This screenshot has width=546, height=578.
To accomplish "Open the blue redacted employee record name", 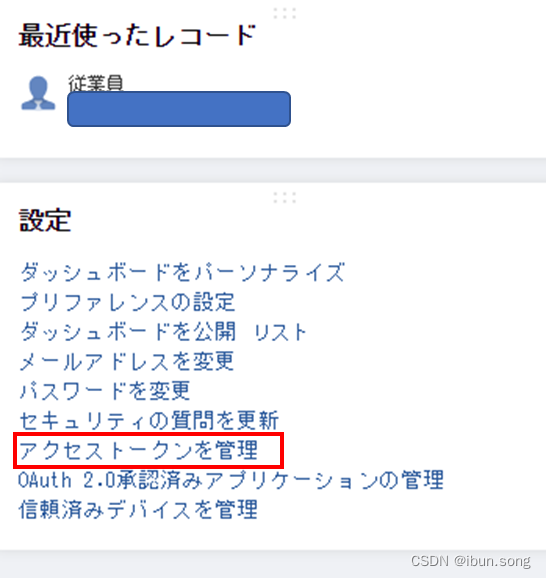I will (x=179, y=109).
